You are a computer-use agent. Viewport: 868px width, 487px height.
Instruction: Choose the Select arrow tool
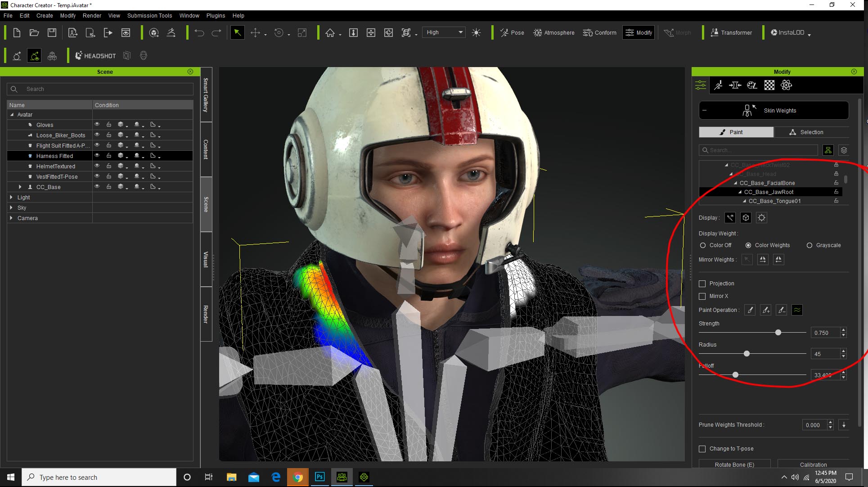click(237, 32)
